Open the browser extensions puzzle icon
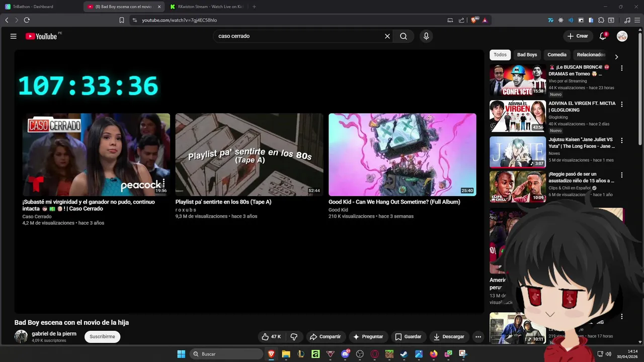The image size is (644, 362). pyautogui.click(x=601, y=20)
